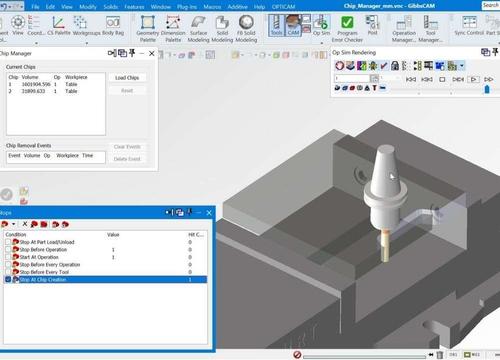Click the Search box in title bar

pos(490,5)
